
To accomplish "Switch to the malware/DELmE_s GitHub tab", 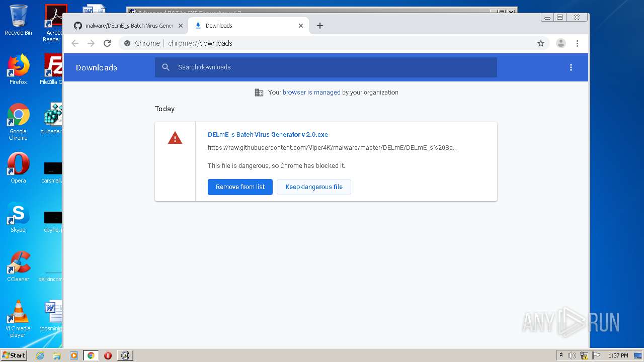I will click(x=129, y=26).
